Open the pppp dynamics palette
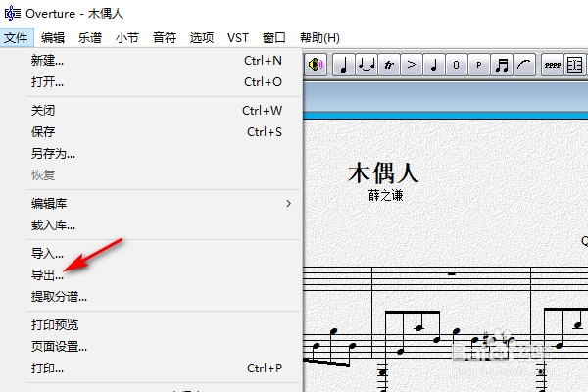Viewport: 588px width, 392px height. (553, 65)
